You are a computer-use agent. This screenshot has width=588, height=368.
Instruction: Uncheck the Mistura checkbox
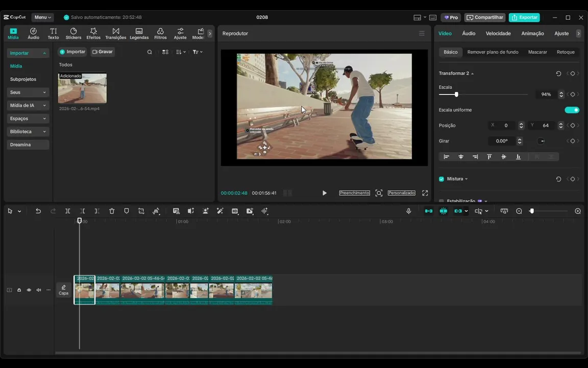[x=442, y=179]
